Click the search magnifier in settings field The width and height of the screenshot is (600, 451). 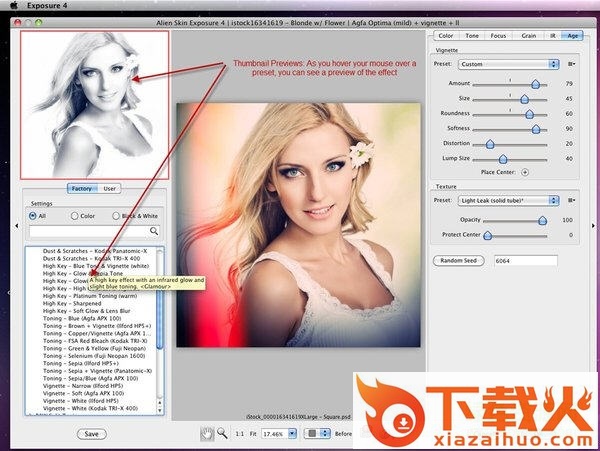[x=154, y=231]
